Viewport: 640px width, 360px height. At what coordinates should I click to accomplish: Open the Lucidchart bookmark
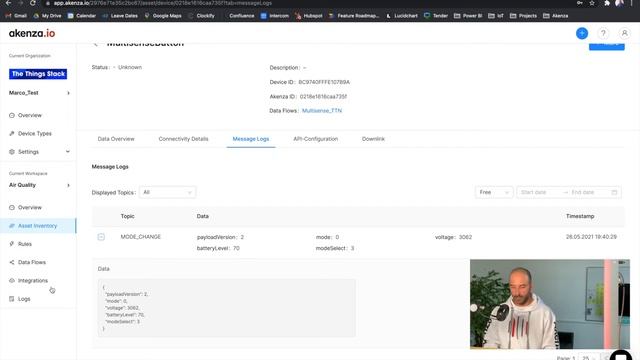point(402,16)
